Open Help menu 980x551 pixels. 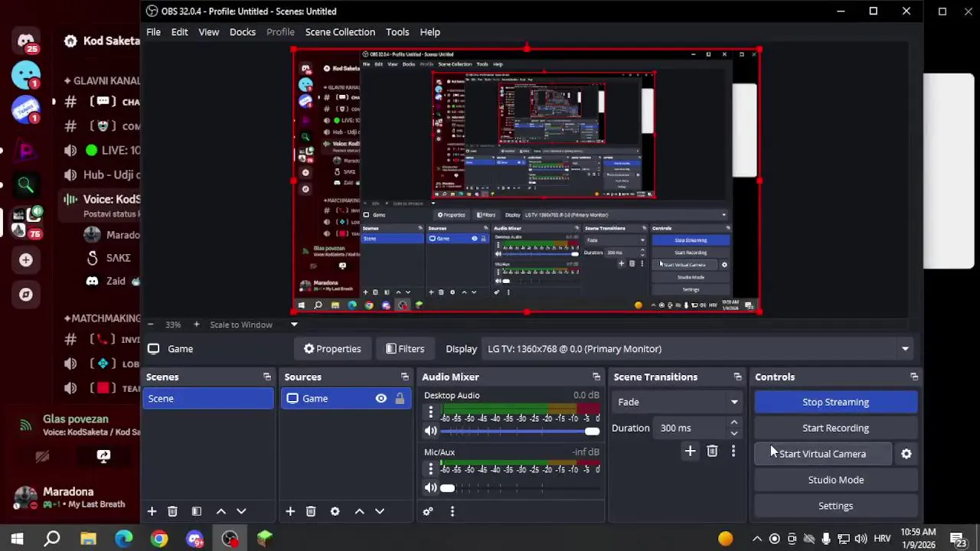[430, 32]
